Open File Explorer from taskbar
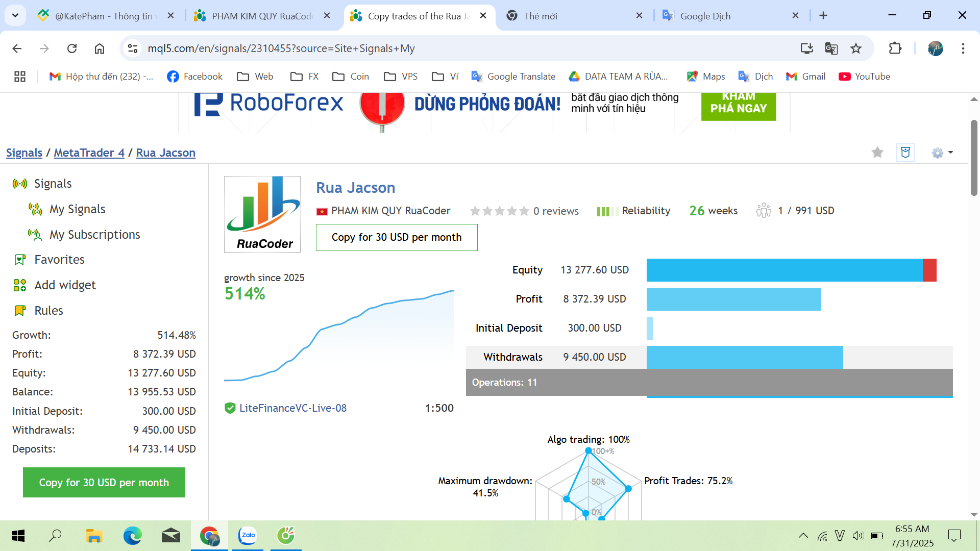The image size is (980, 551). click(x=94, y=536)
